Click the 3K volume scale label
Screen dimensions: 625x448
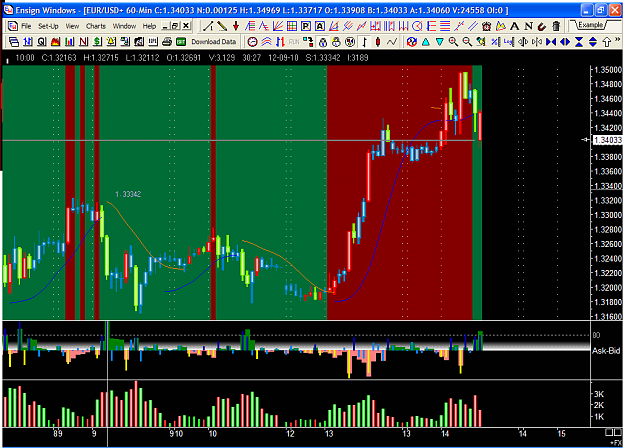[599, 394]
